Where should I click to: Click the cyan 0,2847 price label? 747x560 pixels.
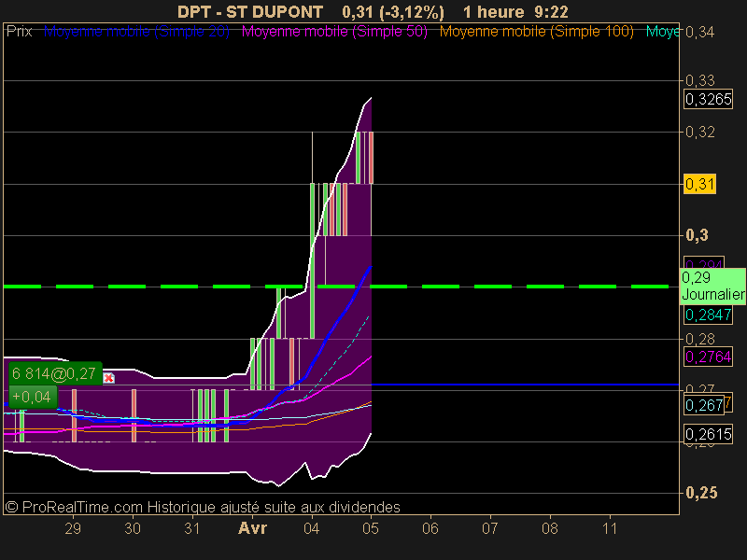(x=708, y=315)
